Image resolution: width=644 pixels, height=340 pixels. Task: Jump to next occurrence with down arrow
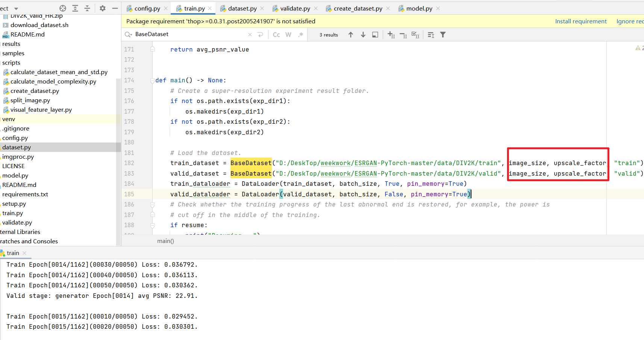(363, 34)
